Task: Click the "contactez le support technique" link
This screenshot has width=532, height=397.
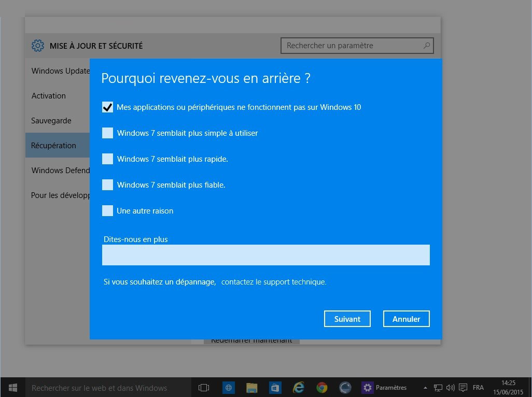Action: pos(273,282)
